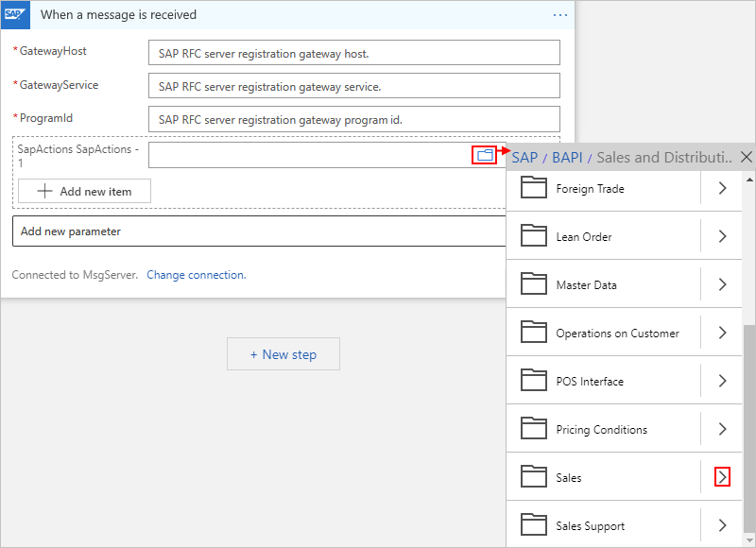
Task: Click the SAP connector logo icon
Action: [14, 15]
